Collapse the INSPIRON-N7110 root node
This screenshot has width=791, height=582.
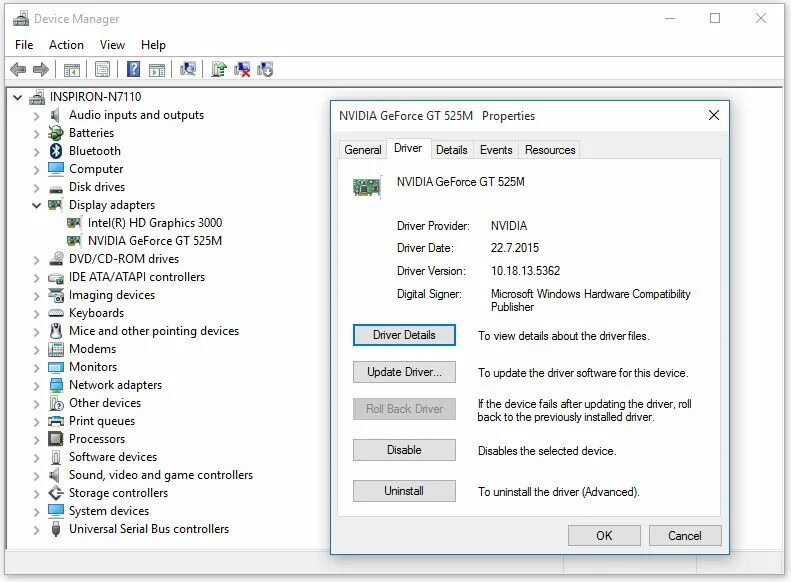tap(18, 97)
